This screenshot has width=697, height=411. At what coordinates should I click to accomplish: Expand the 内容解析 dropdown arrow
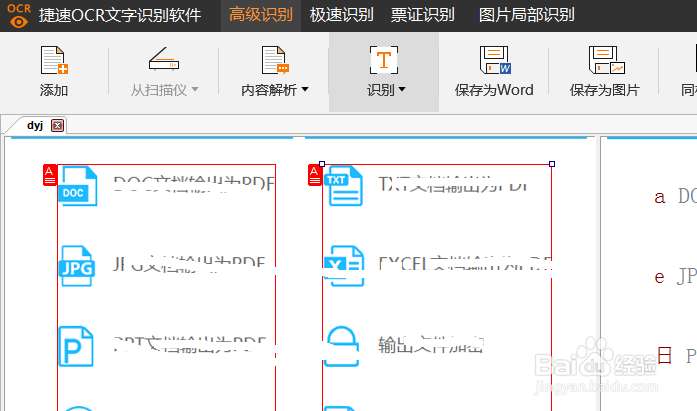pos(305,89)
